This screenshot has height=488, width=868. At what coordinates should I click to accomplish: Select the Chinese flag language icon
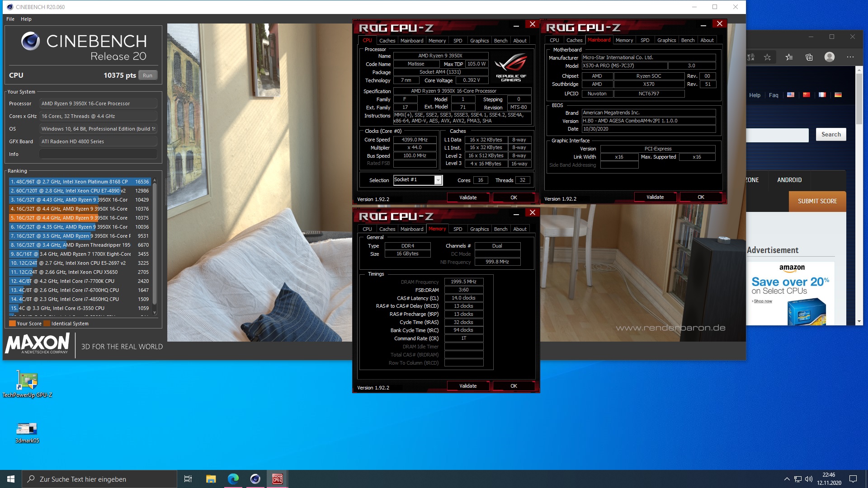coord(807,95)
